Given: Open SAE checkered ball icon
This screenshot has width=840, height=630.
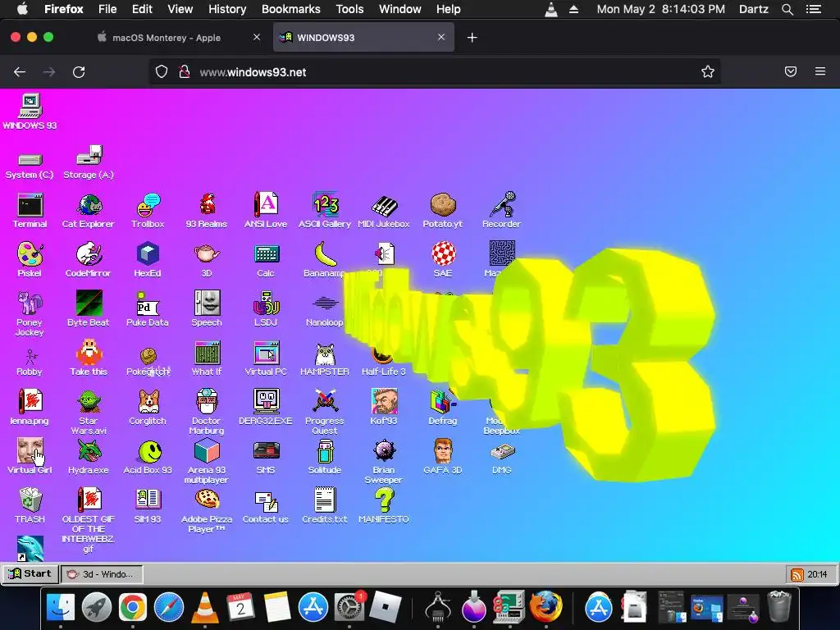Looking at the screenshot, I should coord(444,254).
